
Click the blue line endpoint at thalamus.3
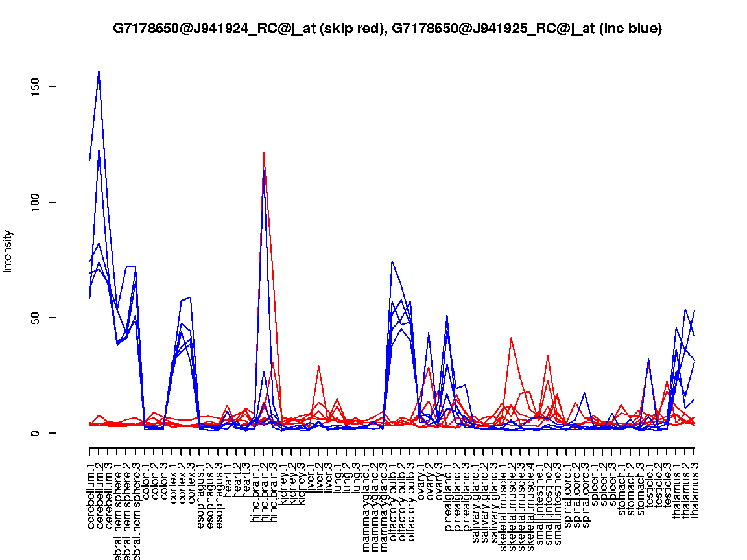(x=695, y=311)
